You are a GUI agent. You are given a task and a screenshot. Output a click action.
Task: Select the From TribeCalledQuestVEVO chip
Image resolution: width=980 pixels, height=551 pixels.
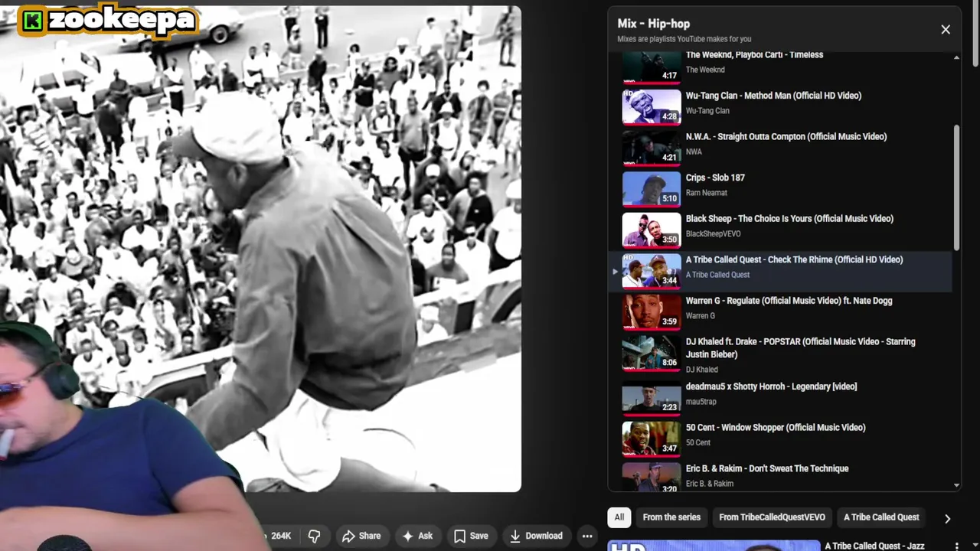[772, 517]
